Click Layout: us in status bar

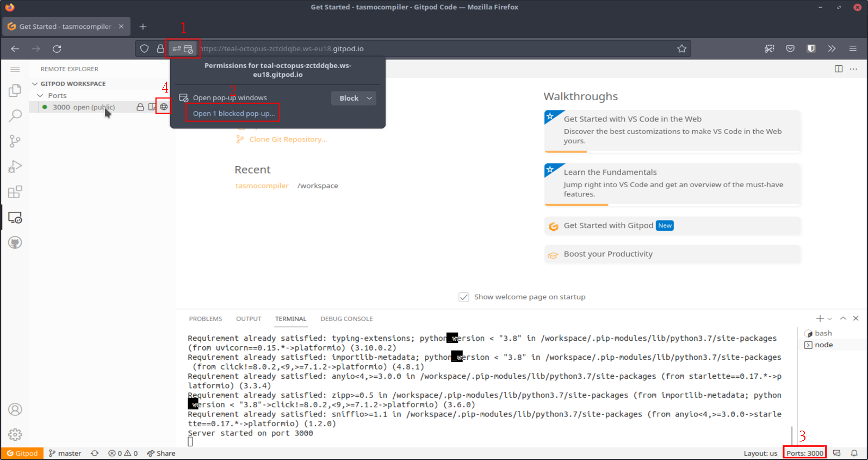pyautogui.click(x=760, y=453)
